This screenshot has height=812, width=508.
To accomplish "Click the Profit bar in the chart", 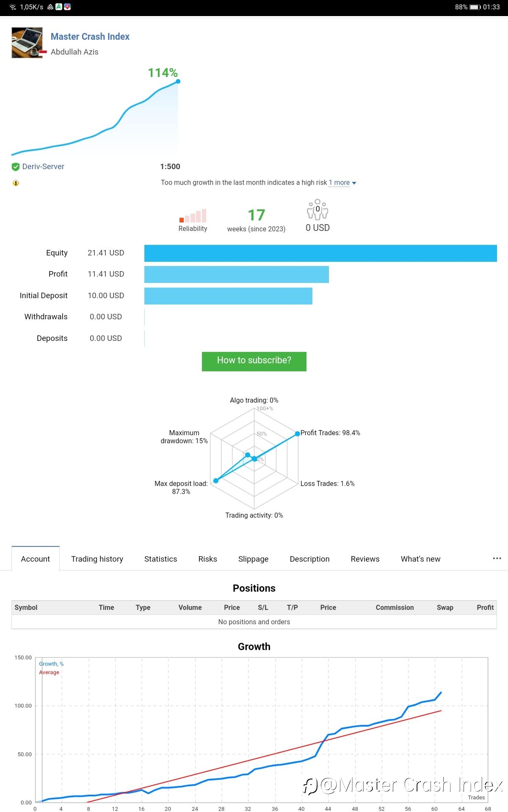I will pos(237,274).
